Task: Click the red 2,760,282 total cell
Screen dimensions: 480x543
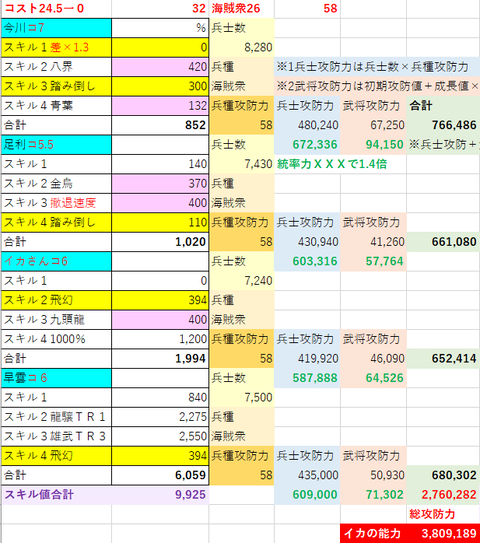Action: (x=443, y=495)
